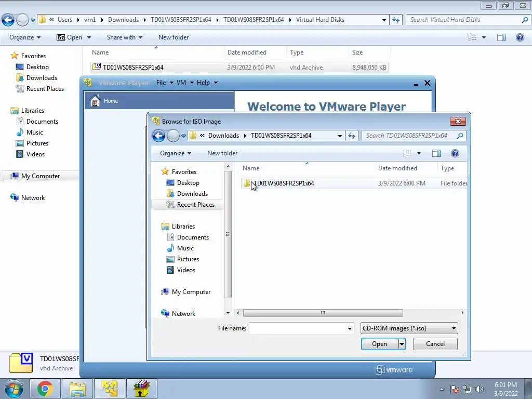Click the volume speaker tray icon
532x399 pixels.
point(479,389)
